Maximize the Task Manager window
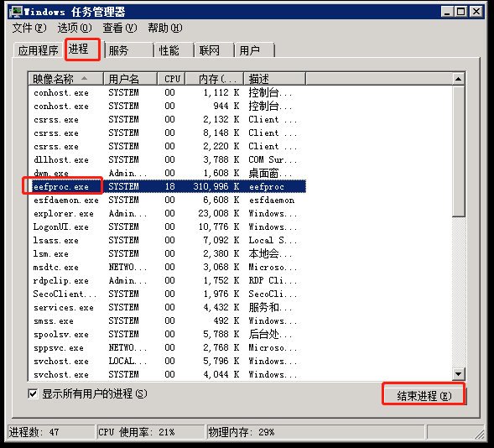Image resolution: width=494 pixels, height=448 pixels. [461, 12]
